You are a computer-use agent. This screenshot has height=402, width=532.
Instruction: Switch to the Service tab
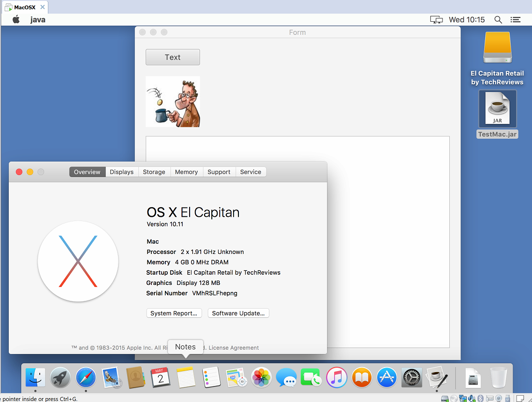pyautogui.click(x=251, y=172)
